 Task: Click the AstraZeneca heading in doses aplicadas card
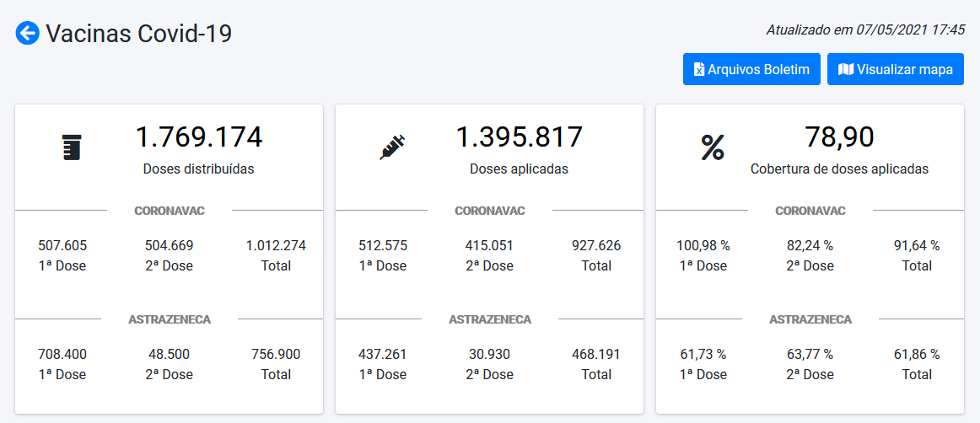coord(489,319)
